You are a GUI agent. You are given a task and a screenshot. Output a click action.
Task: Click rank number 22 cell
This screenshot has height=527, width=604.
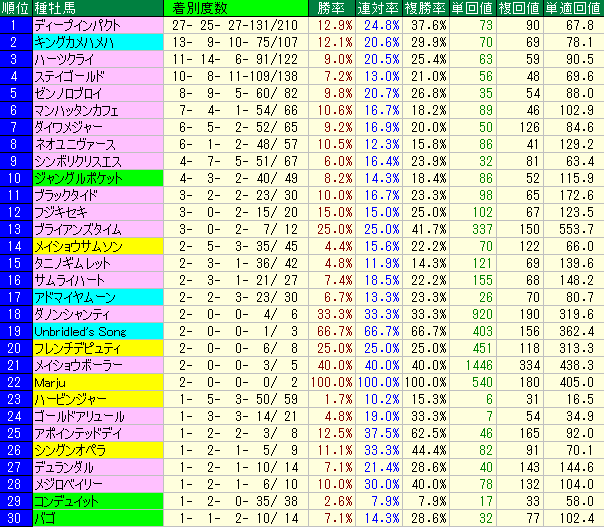point(16,382)
